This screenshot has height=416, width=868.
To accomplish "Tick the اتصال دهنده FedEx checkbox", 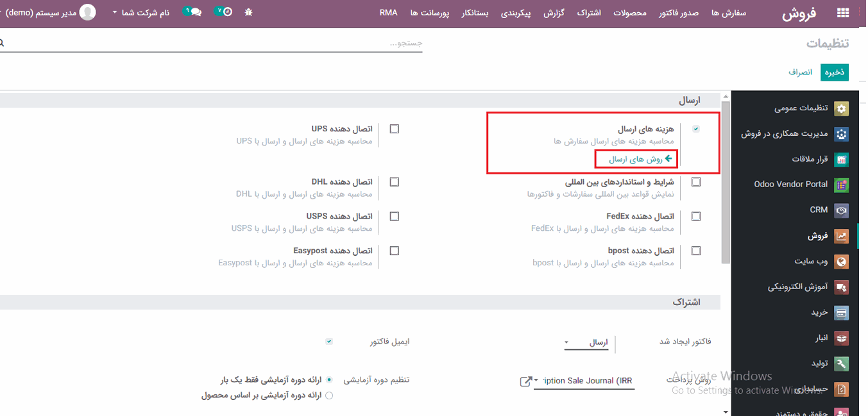I will click(x=696, y=217).
